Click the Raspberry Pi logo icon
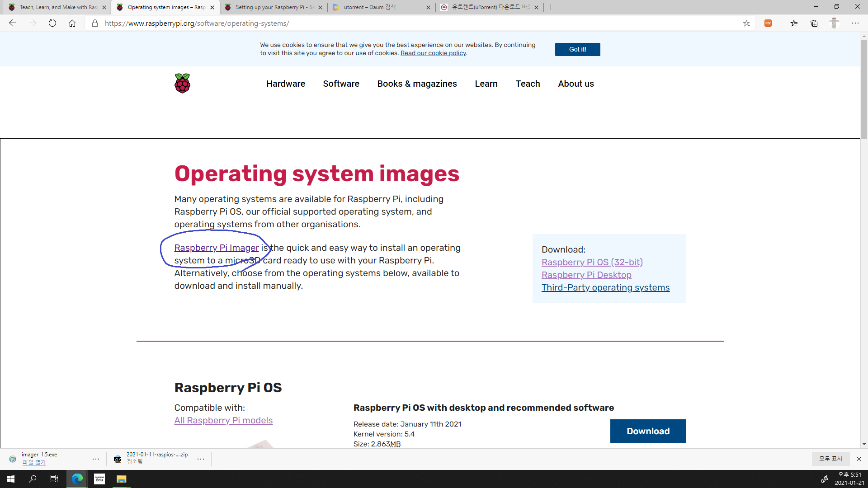 (182, 84)
